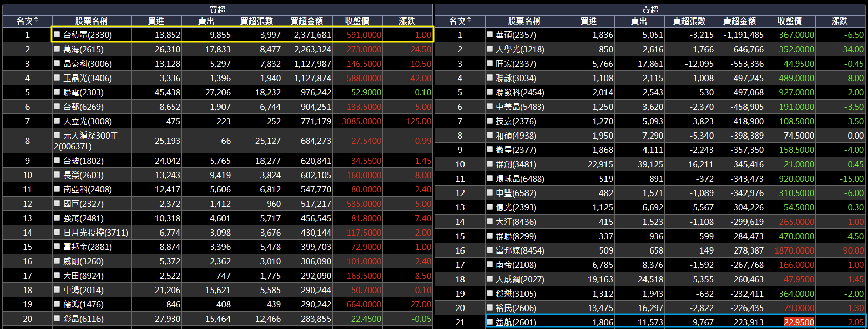Sort by 名次 arrow in 賣超 table
This screenshot has height=329, width=868.
[x=469, y=21]
